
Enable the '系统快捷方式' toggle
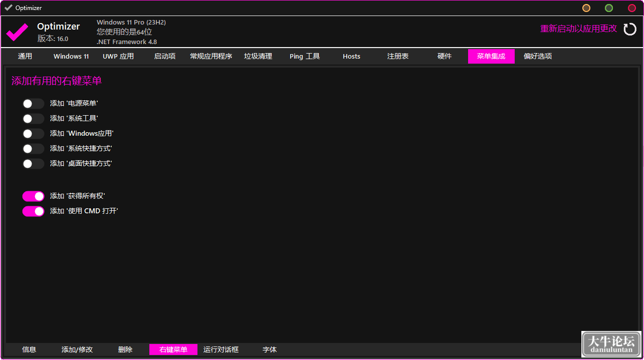[x=33, y=149]
